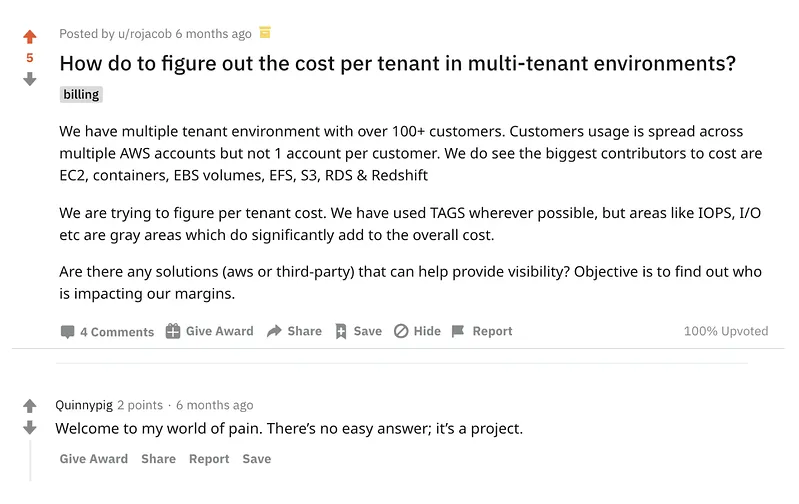799x504 pixels.
Task: Open the Quinnypig commenter profile
Action: pos(83,405)
